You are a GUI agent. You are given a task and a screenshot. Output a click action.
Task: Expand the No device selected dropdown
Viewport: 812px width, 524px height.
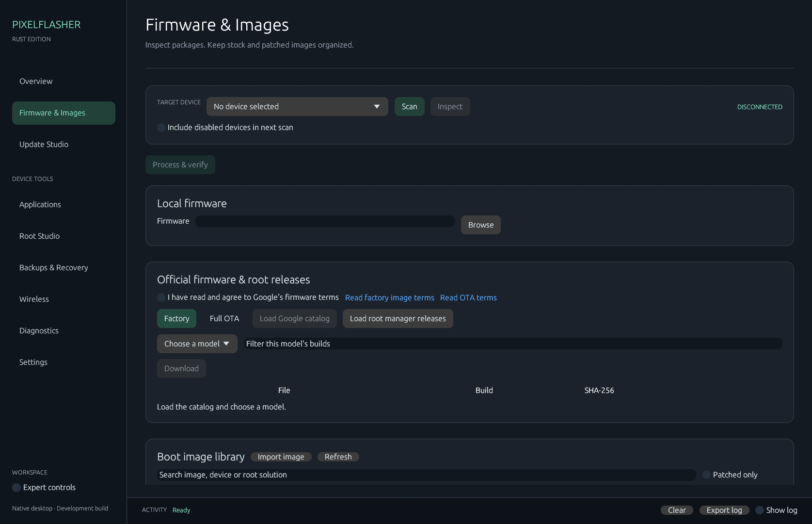[297, 107]
